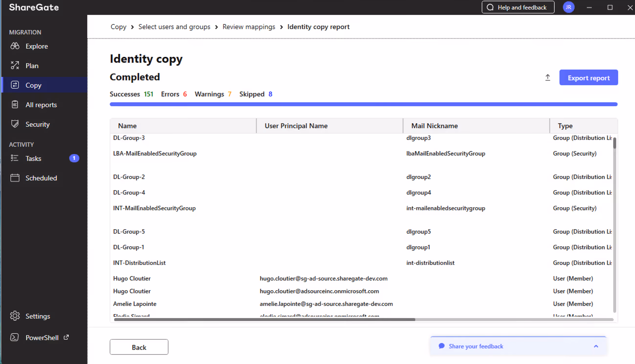Click amelie.lapointe@sg-ad-source.sharegate-dev.com cell
The height and width of the screenshot is (364, 635).
click(x=326, y=304)
